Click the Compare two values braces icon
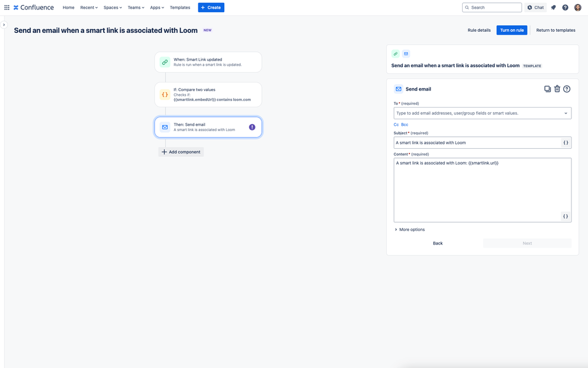 [165, 95]
